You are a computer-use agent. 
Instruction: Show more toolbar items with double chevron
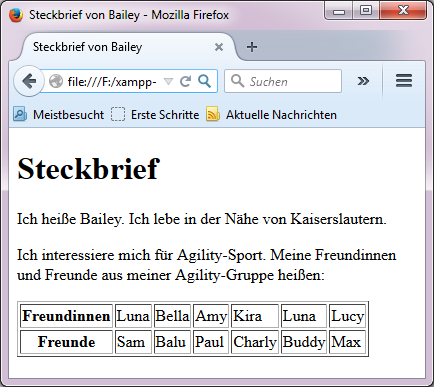pos(363,81)
